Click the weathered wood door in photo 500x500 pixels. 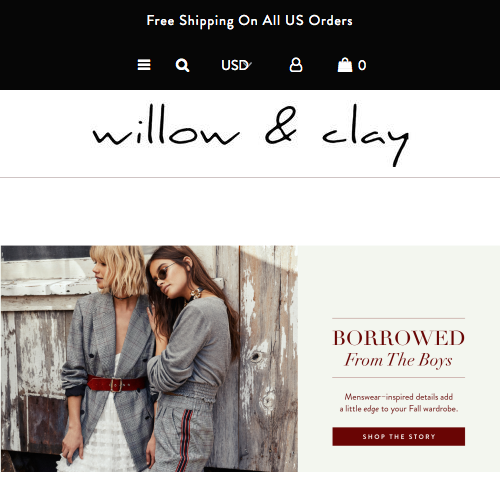(268, 357)
